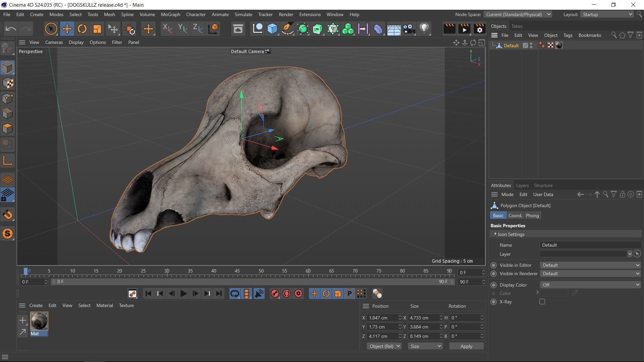Screen dimensions: 644x362
Task: Toggle Autokeying button
Action: pyautogui.click(x=286, y=294)
